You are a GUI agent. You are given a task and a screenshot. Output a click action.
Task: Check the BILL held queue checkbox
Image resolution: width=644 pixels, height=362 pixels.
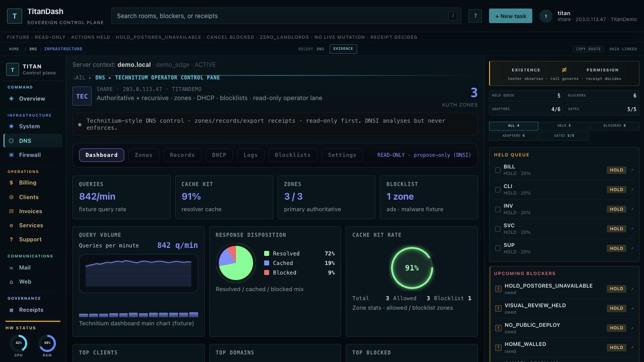pos(498,170)
